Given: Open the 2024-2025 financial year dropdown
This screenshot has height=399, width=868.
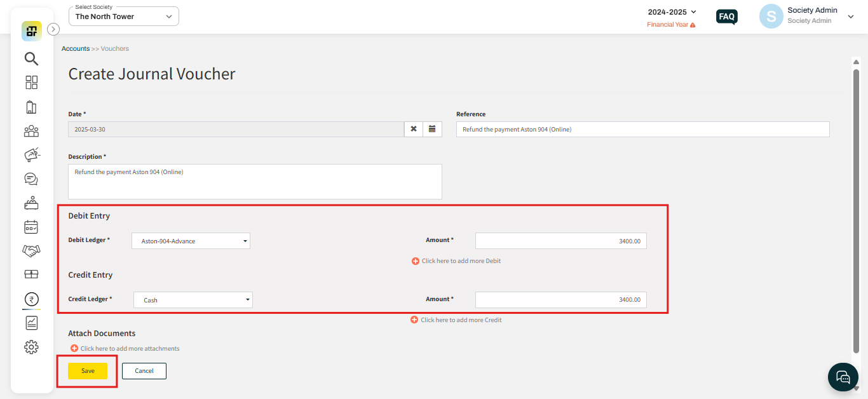Looking at the screenshot, I should [672, 12].
